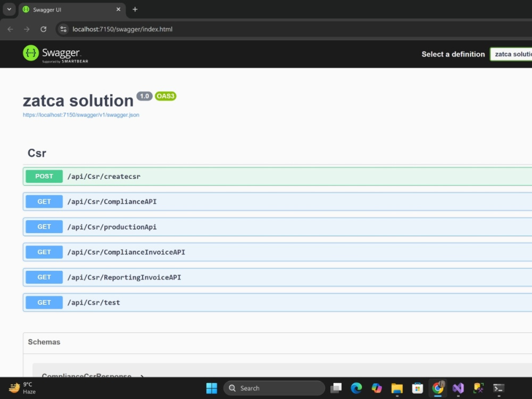Open the swagger.json specification link
532x399 pixels.
pos(80,114)
